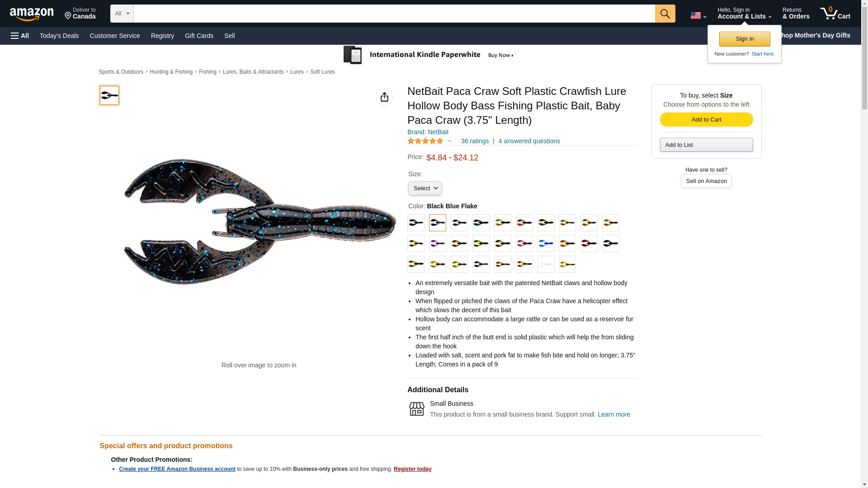Select the blue lure color swatch
This screenshot has width=868, height=488.
[546, 244]
